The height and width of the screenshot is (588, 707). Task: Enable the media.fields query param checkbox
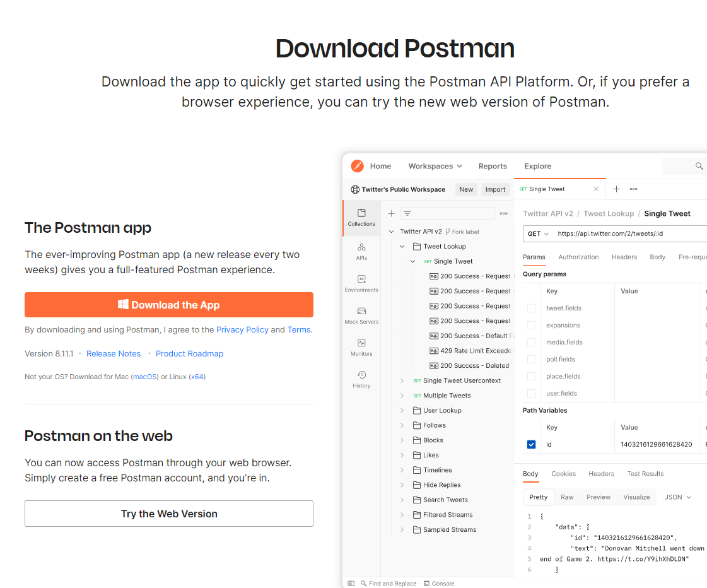coord(531,342)
